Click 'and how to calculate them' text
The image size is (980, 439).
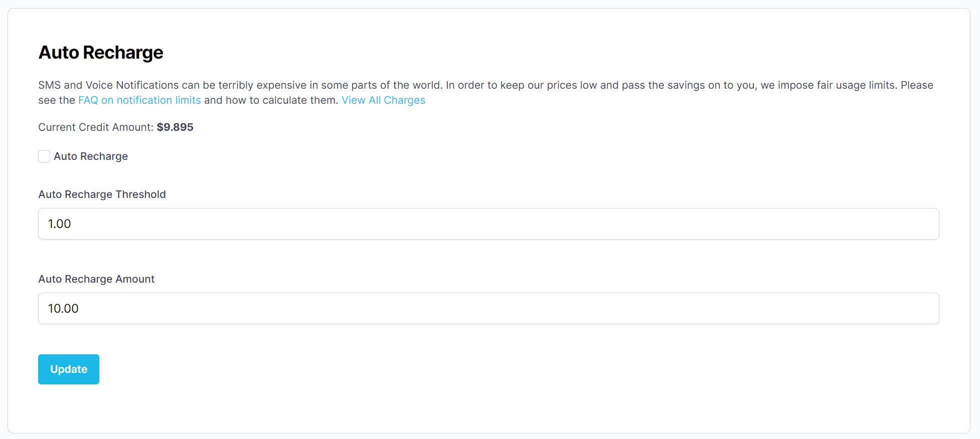pos(271,100)
